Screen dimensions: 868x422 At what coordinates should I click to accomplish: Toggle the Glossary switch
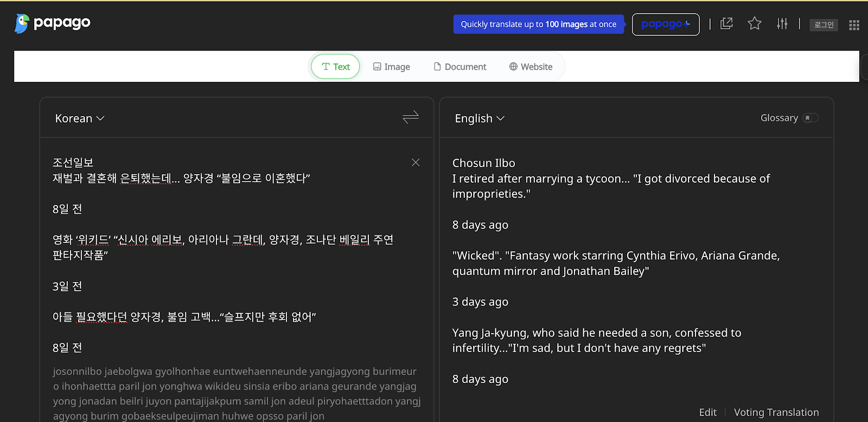click(x=810, y=118)
